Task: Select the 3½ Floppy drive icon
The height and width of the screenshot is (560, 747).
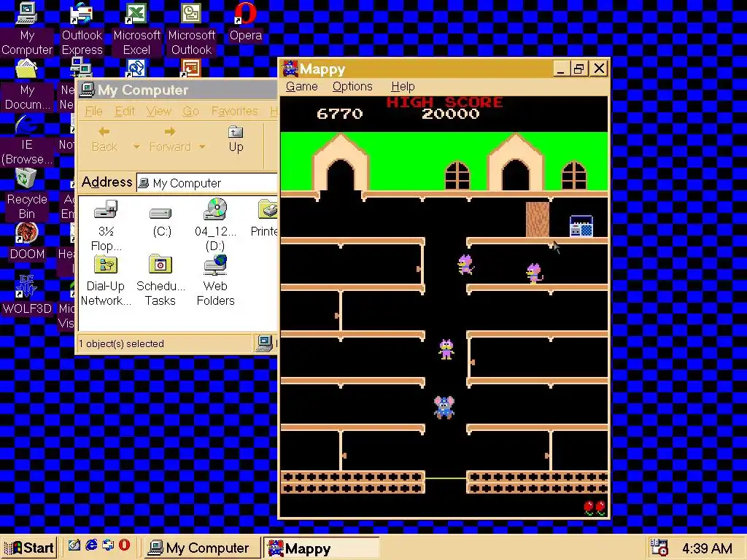Action: pos(107,225)
